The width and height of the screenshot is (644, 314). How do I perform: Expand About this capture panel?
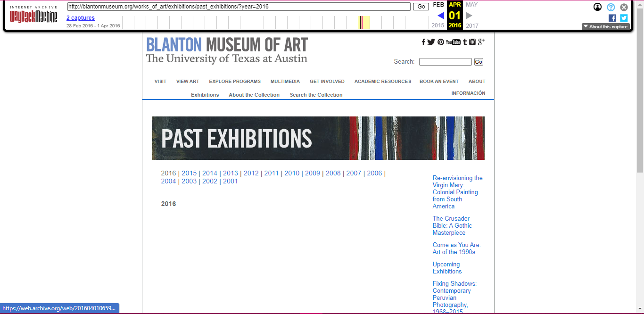(x=606, y=27)
